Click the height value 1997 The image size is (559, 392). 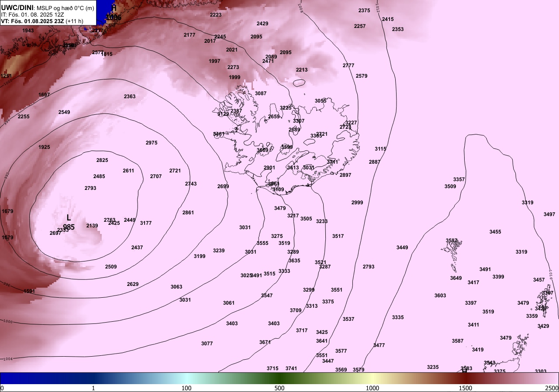pyautogui.click(x=214, y=61)
